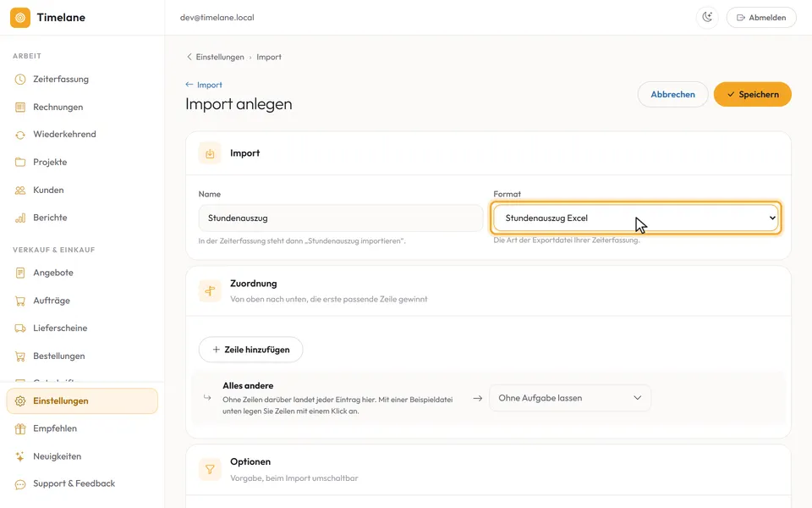The image size is (812, 508).
Task: Click the bar chart icon beside Berichte
Action: (x=20, y=218)
